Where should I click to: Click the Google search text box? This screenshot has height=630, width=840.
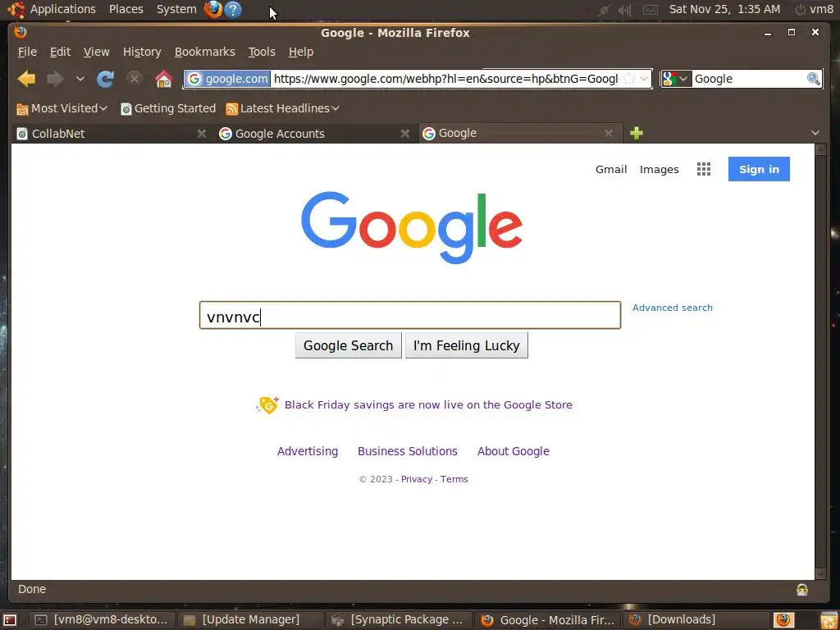410,315
